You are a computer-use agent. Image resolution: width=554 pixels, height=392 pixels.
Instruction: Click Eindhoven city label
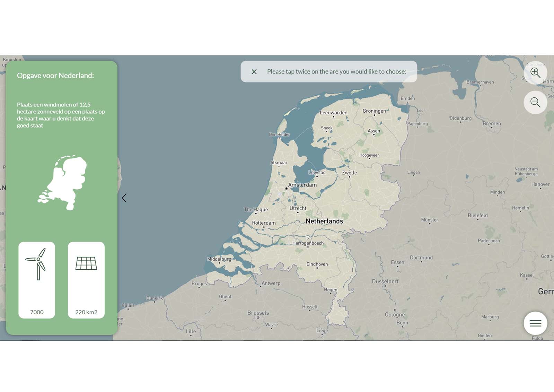(317, 264)
